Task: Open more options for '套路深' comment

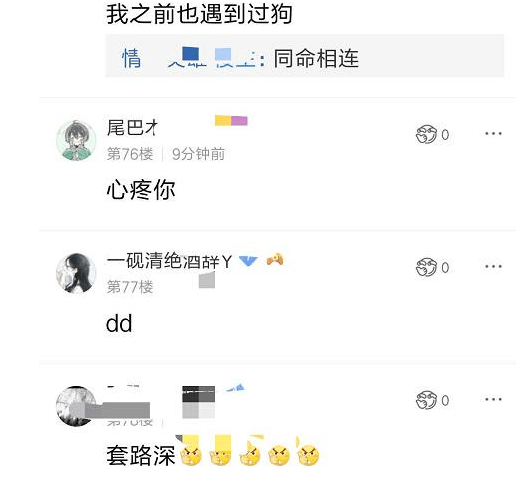Action: pyautogui.click(x=493, y=399)
